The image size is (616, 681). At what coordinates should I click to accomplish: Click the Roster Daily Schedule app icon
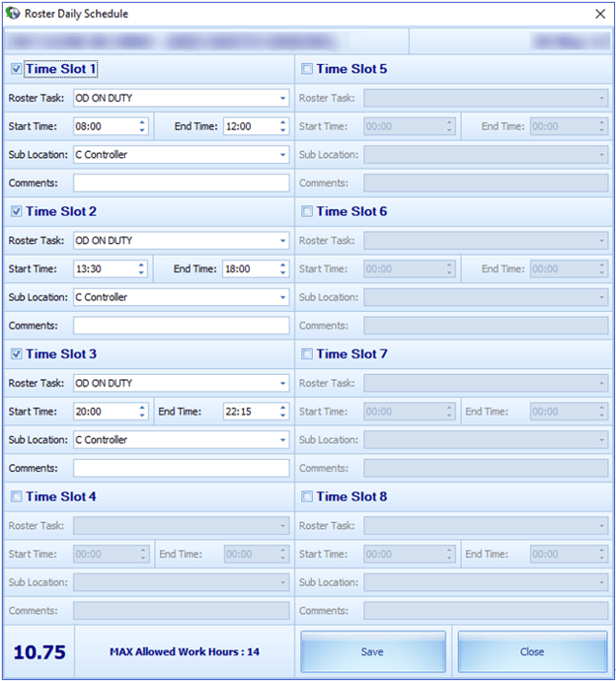pos(13,14)
